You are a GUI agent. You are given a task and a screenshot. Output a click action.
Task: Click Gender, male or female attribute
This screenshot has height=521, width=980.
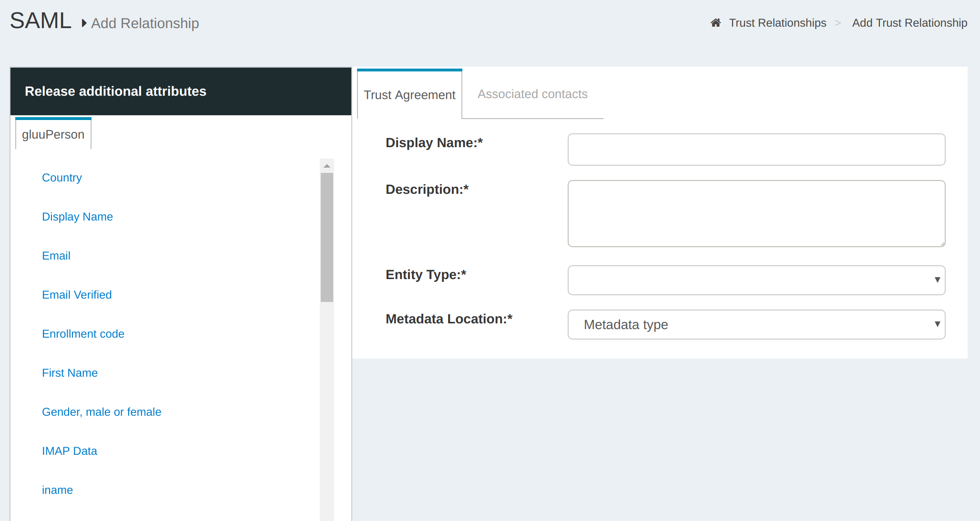[x=102, y=412]
